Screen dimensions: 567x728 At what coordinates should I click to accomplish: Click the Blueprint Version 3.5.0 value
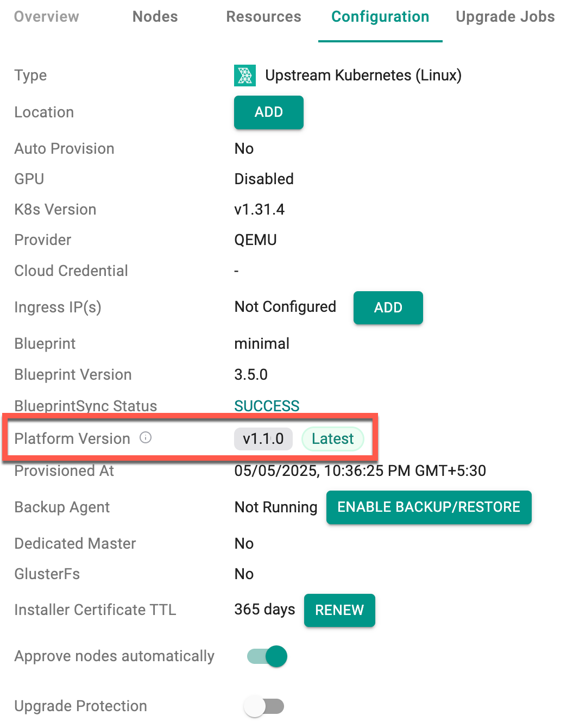(251, 375)
